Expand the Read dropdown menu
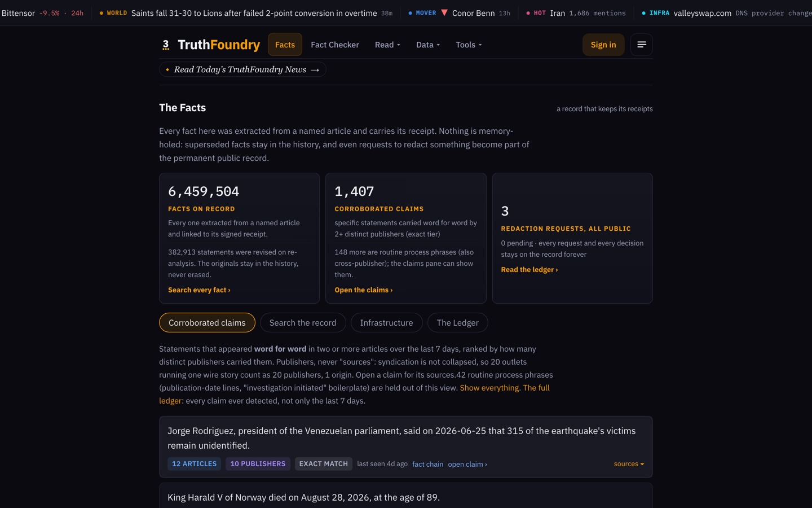Viewport: 812px width, 508px height. (387, 45)
